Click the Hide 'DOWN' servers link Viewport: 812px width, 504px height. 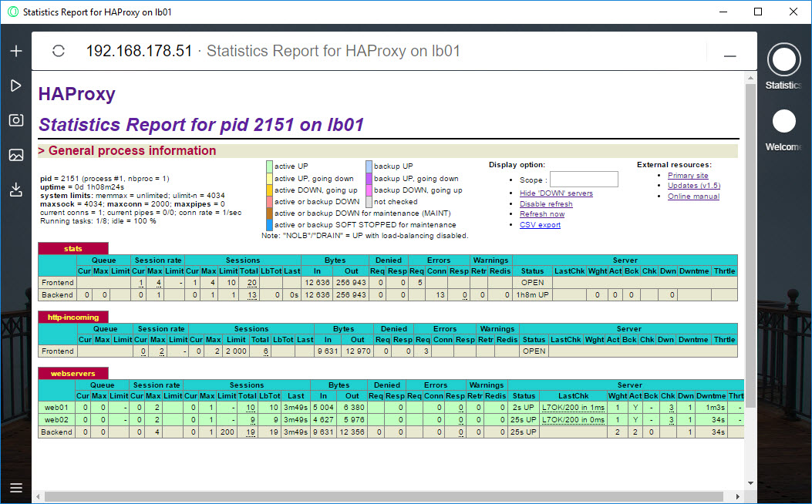point(556,193)
